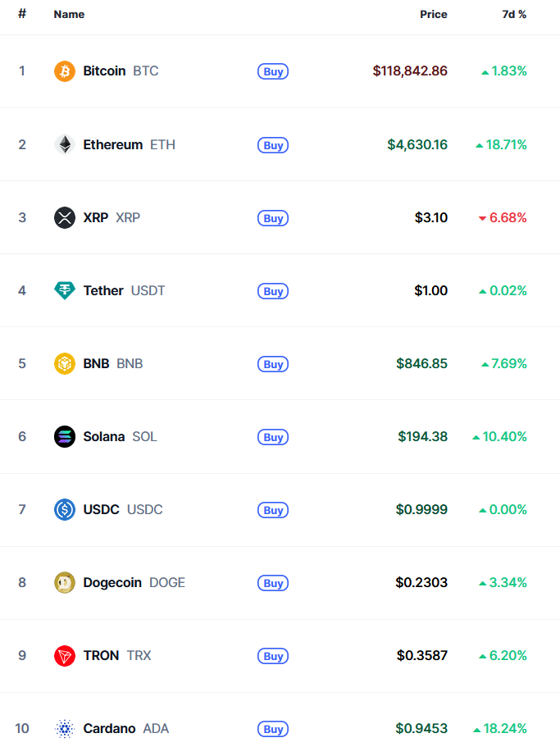The height and width of the screenshot is (756, 560).
Task: Sort by Name column header
Action: point(69,15)
